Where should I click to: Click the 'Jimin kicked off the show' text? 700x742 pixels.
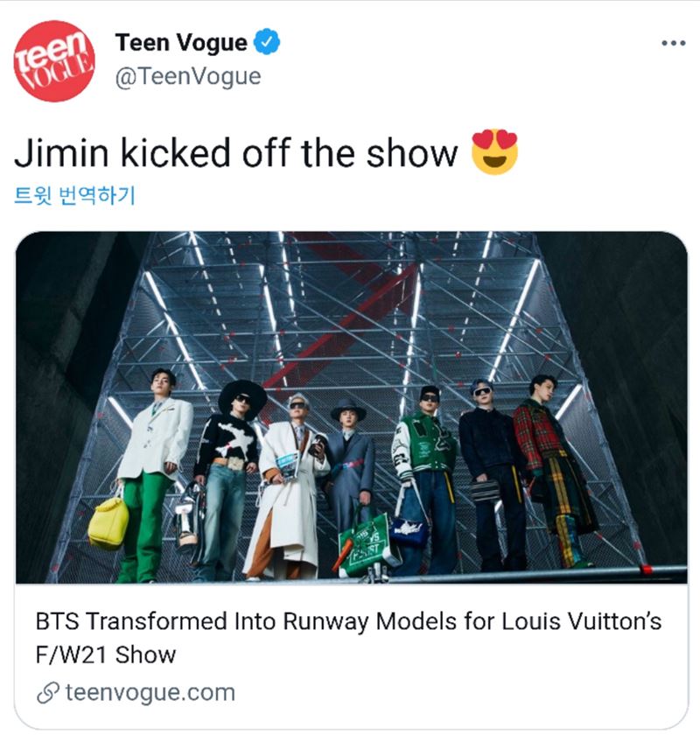[236, 153]
